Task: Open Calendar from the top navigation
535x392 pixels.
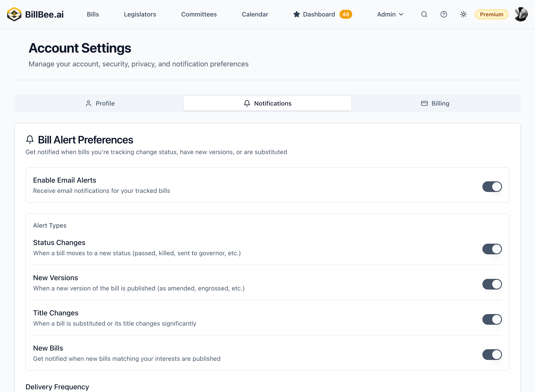Action: [255, 14]
